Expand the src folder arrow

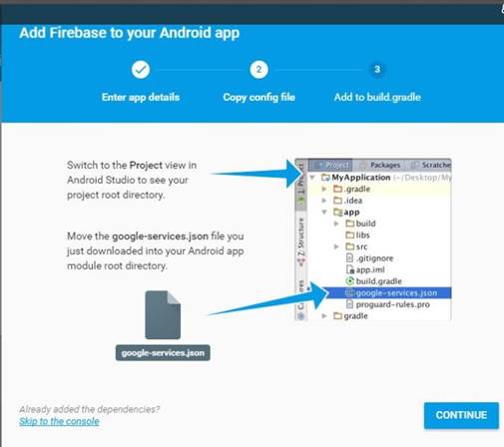(x=336, y=246)
